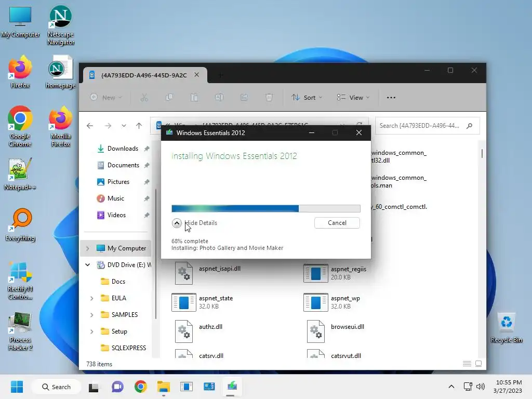Image resolution: width=532 pixels, height=399 pixels.
Task: Select the Notepad++ desktop shortcut
Action: pyautogui.click(x=20, y=174)
